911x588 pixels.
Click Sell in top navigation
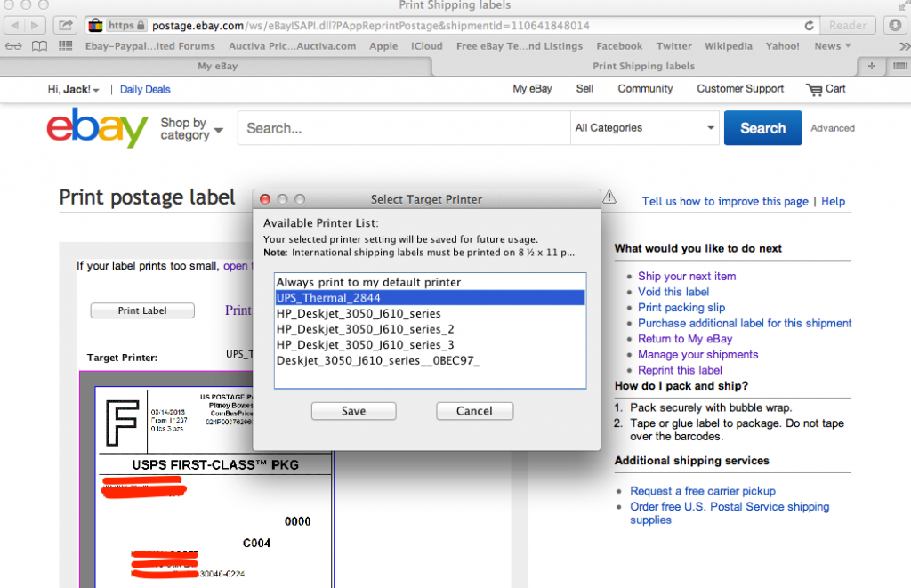[x=584, y=89]
